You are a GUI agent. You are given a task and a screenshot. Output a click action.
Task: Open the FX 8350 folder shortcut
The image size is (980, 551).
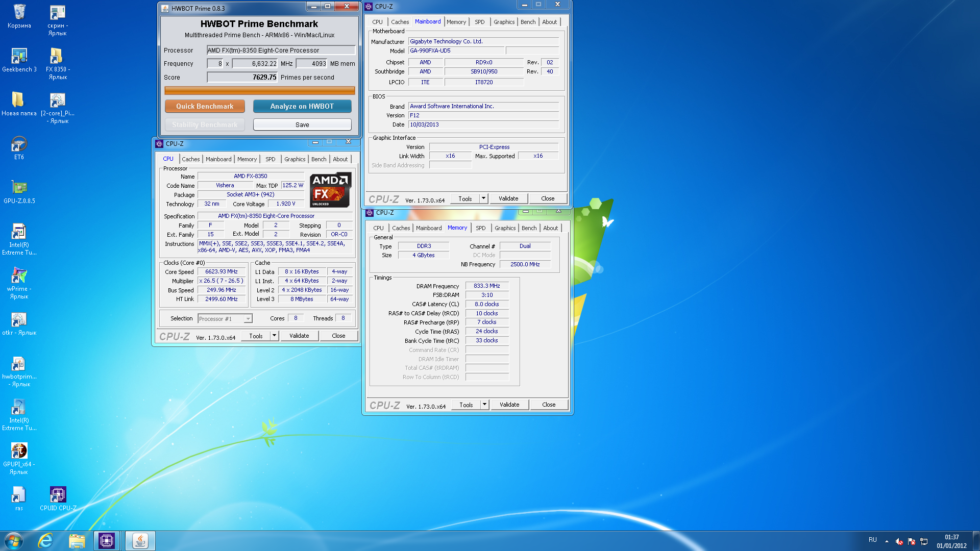[58, 64]
